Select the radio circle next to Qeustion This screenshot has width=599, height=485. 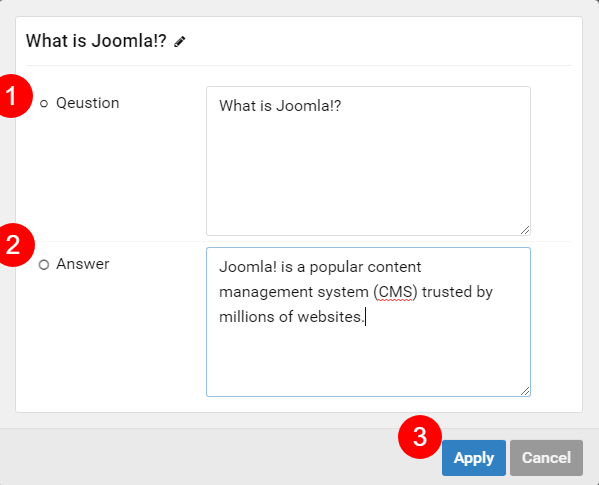44,103
